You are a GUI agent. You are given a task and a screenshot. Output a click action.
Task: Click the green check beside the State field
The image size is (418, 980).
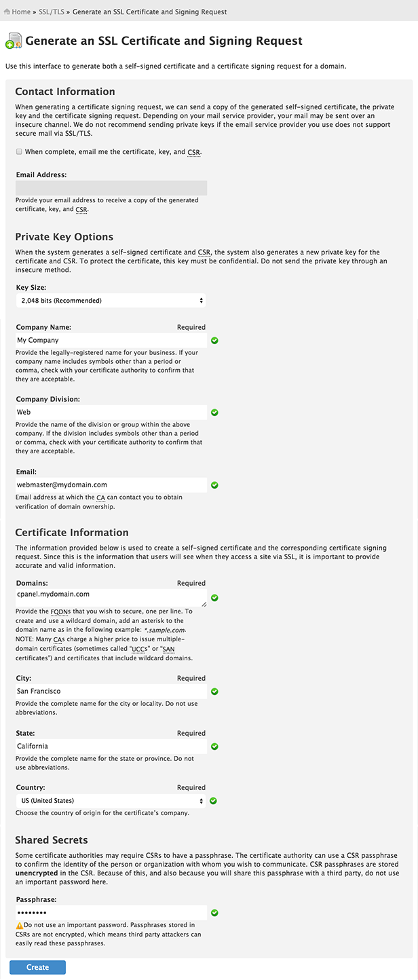(x=214, y=746)
